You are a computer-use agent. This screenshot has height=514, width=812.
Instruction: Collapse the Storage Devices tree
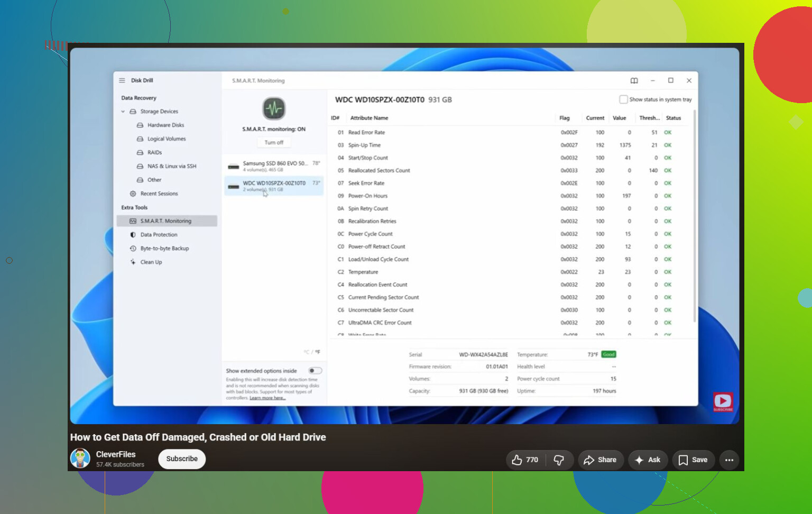click(123, 112)
